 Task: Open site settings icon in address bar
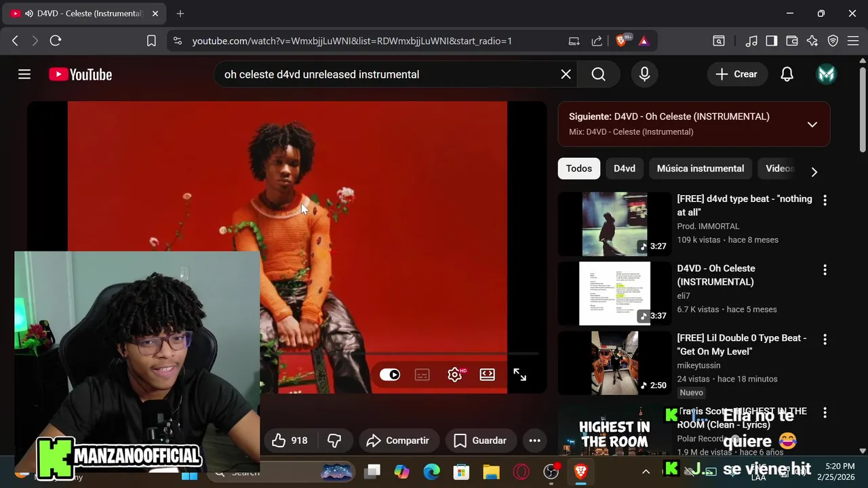click(178, 41)
